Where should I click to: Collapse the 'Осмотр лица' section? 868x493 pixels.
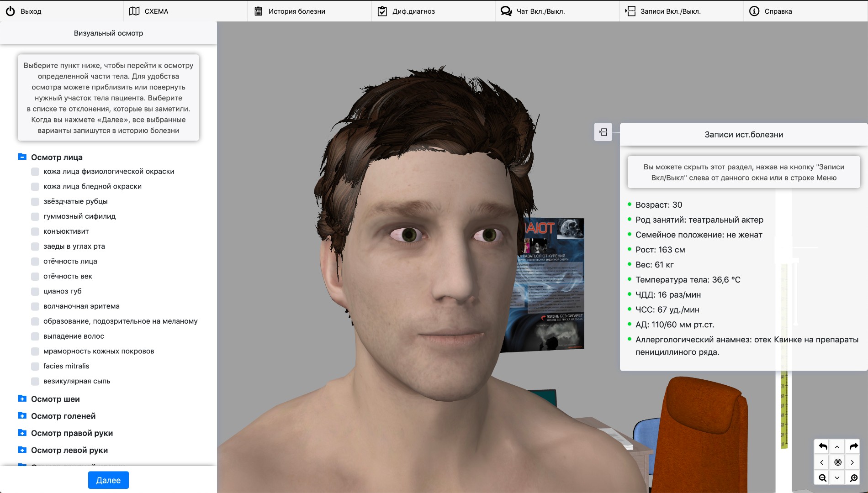(22, 157)
